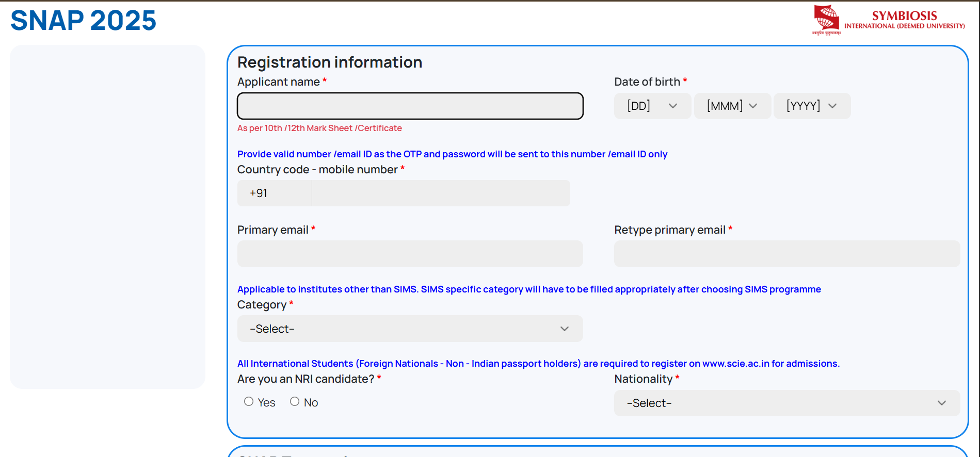The width and height of the screenshot is (980, 457).
Task: Select No for NRI candidate
Action: [295, 401]
